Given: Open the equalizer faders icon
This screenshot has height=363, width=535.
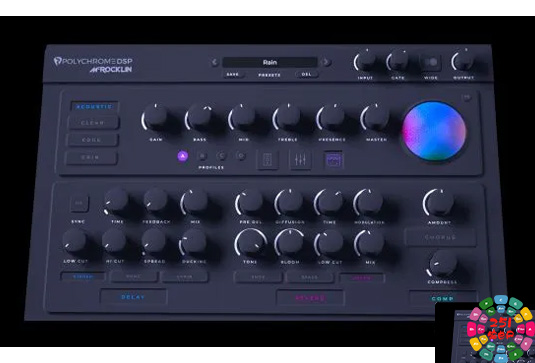Looking at the screenshot, I should 300,160.
